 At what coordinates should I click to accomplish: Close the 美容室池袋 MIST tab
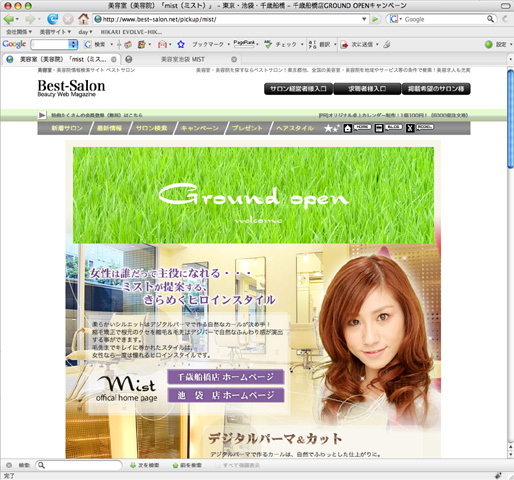[x=234, y=59]
